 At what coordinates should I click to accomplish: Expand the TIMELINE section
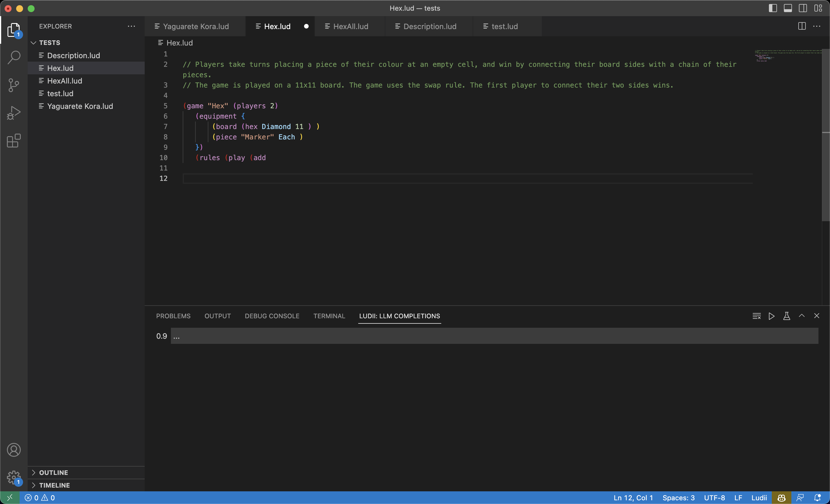coord(54,485)
